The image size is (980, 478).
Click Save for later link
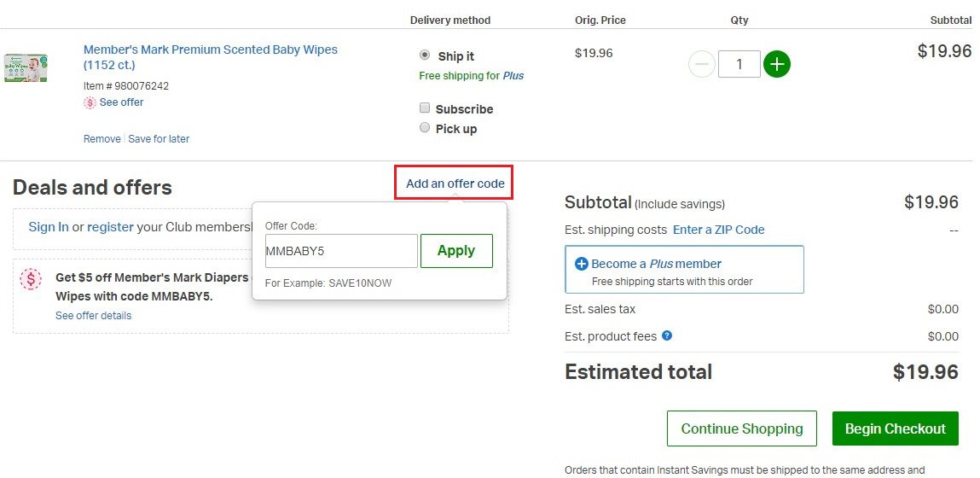(x=159, y=139)
